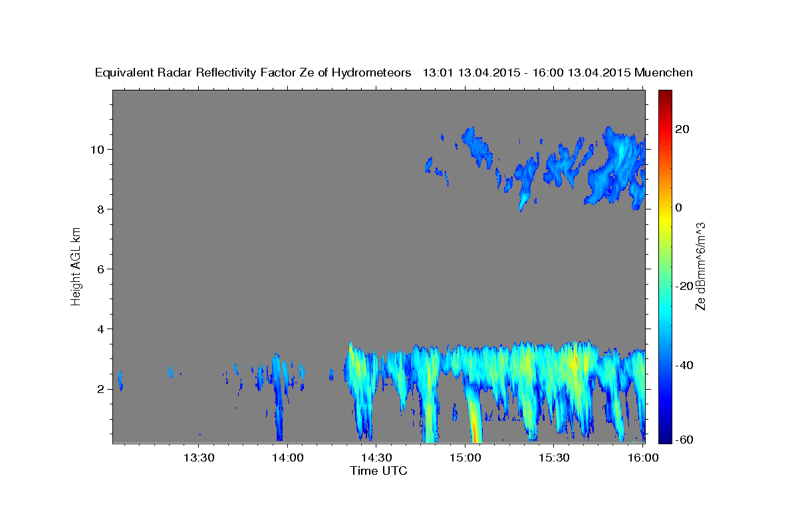The height and width of the screenshot is (532, 798).
Task: Click the colorbar label 0
Action: coord(680,207)
